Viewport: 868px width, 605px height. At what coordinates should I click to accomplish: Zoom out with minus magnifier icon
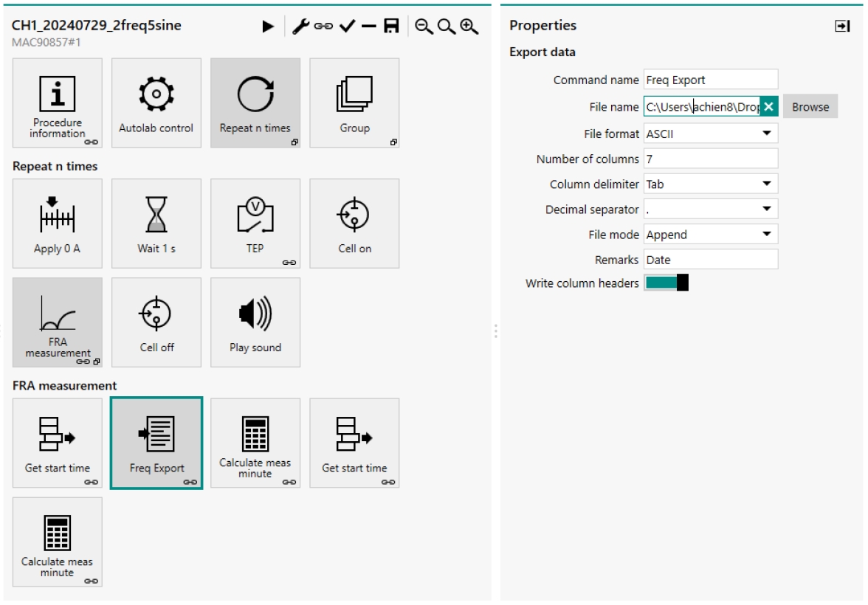[424, 26]
